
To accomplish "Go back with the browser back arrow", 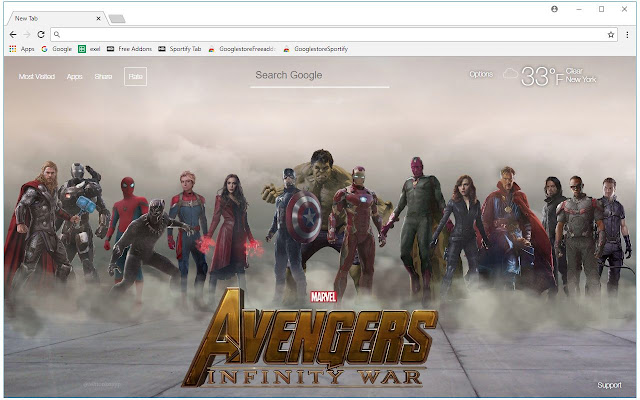I will tap(13, 35).
